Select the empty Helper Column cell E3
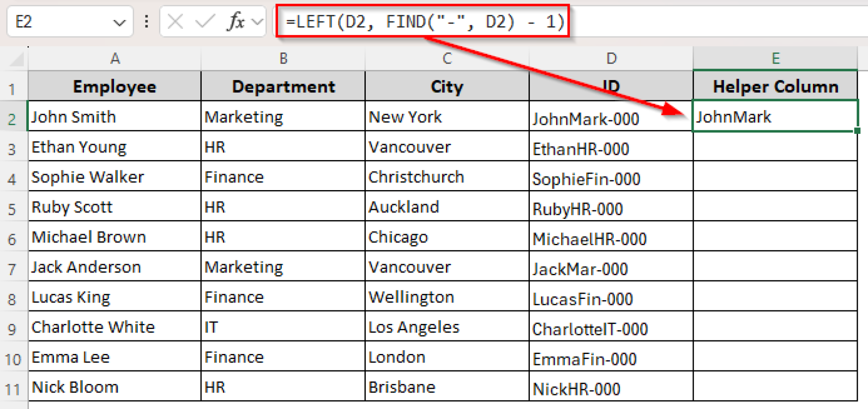The image size is (868, 409). point(775,147)
